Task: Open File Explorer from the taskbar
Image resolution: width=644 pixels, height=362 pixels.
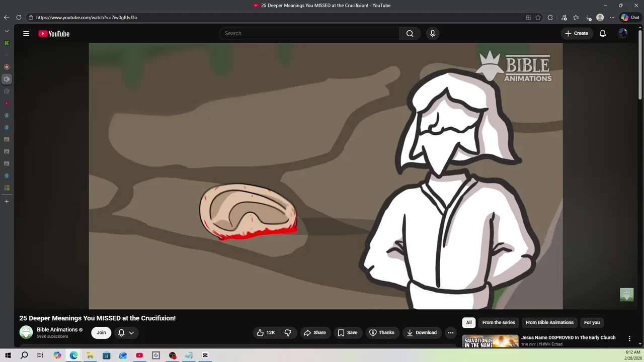Action: point(90,355)
